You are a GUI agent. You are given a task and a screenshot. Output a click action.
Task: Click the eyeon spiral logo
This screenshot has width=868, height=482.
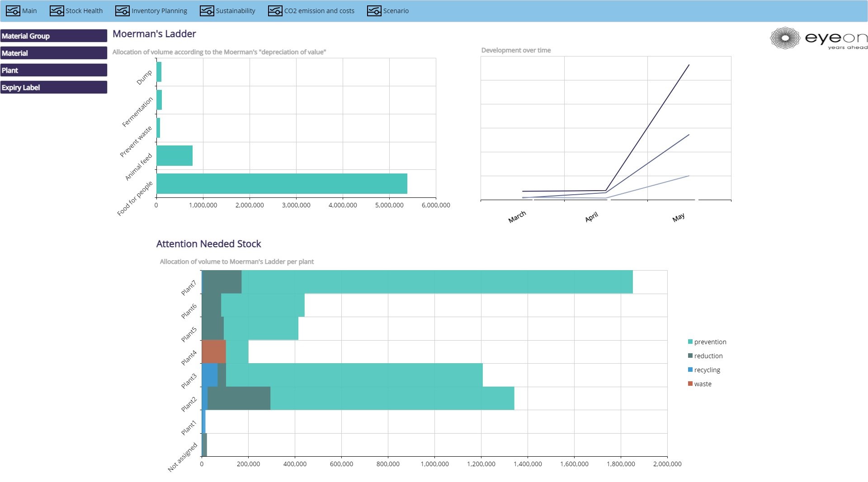click(785, 38)
